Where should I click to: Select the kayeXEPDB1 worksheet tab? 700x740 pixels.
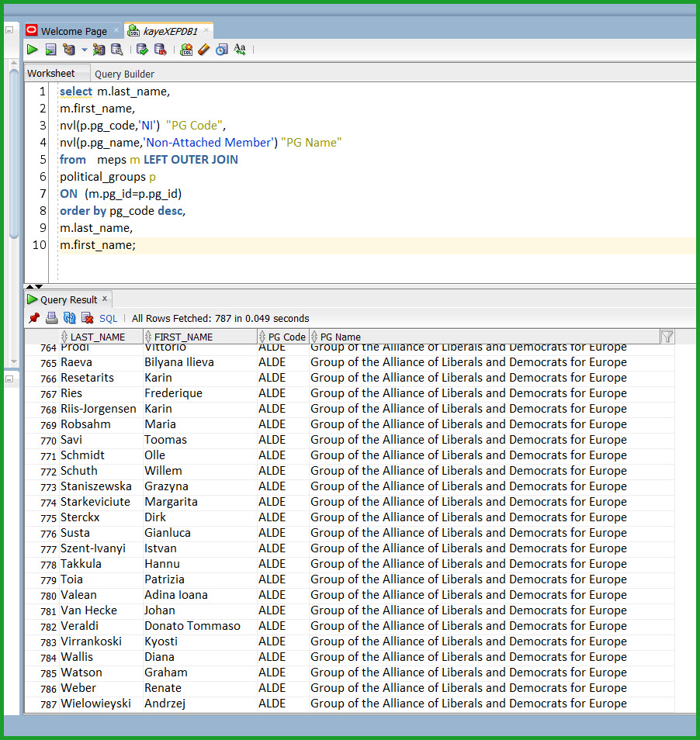170,31
